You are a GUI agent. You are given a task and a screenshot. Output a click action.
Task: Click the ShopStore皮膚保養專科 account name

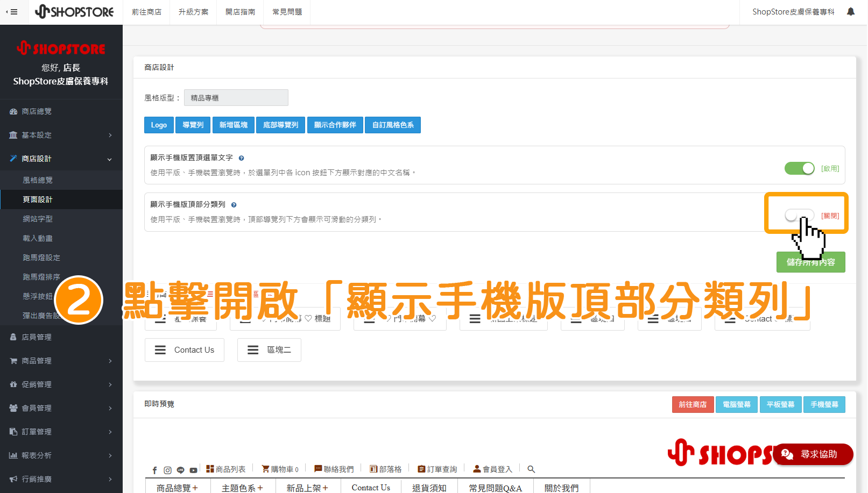tap(793, 12)
